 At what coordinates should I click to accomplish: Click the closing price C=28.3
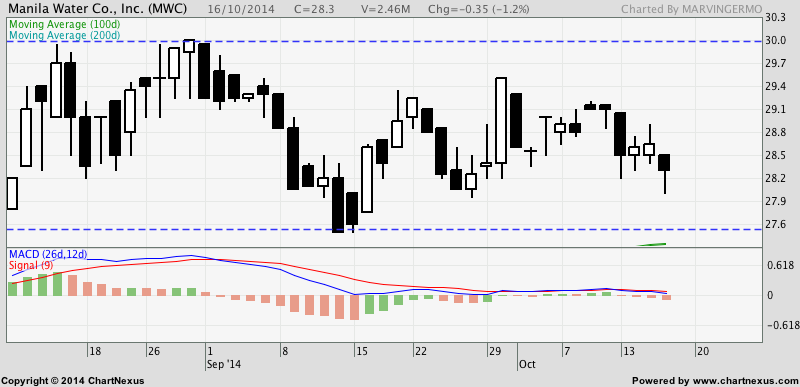click(x=314, y=9)
